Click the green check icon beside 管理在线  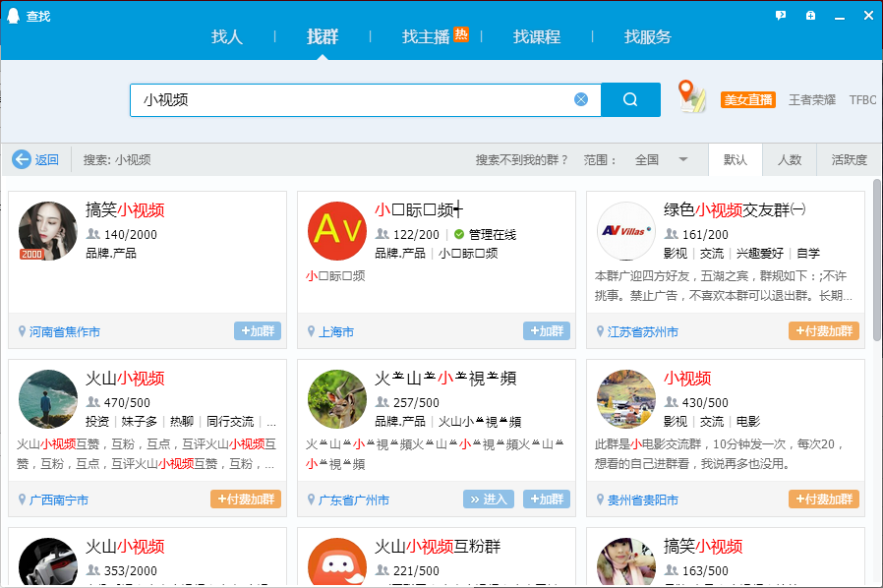pos(459,234)
